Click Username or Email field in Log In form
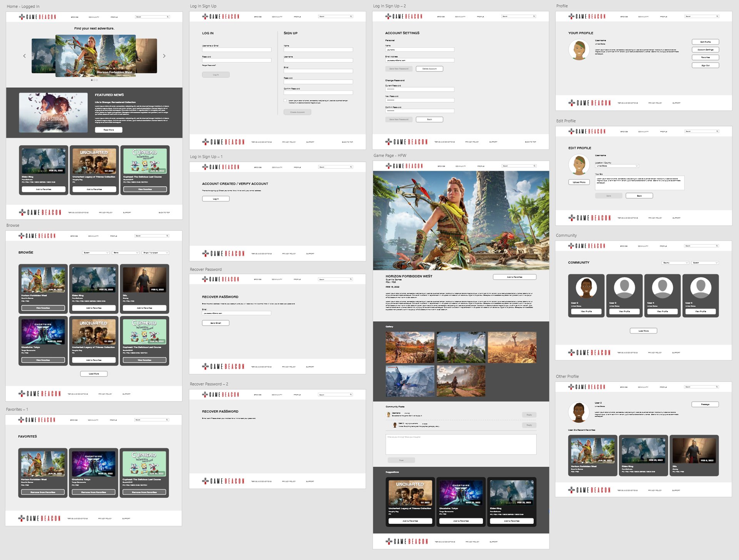739x560 pixels. 237,50
